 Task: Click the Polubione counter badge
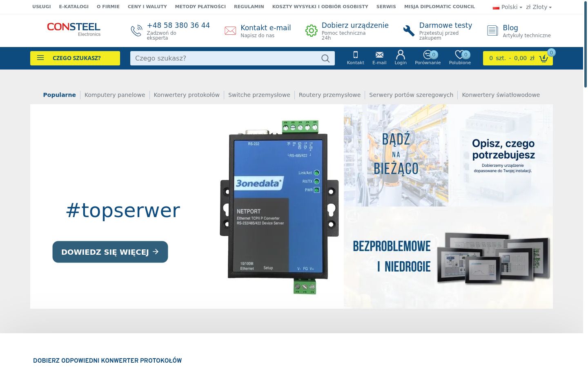(x=466, y=55)
